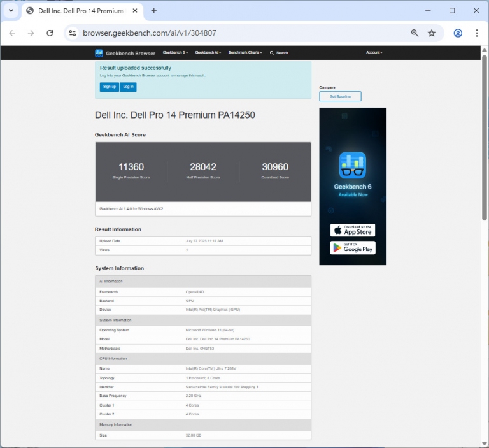
Task: Expand the Geekbench 6 menu
Action: (175, 52)
